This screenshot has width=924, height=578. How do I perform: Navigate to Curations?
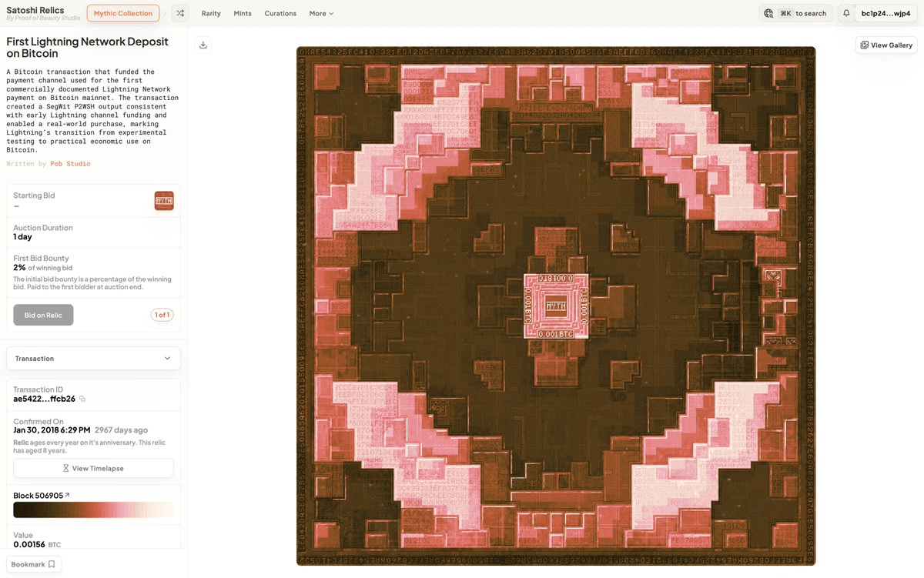[x=280, y=13]
